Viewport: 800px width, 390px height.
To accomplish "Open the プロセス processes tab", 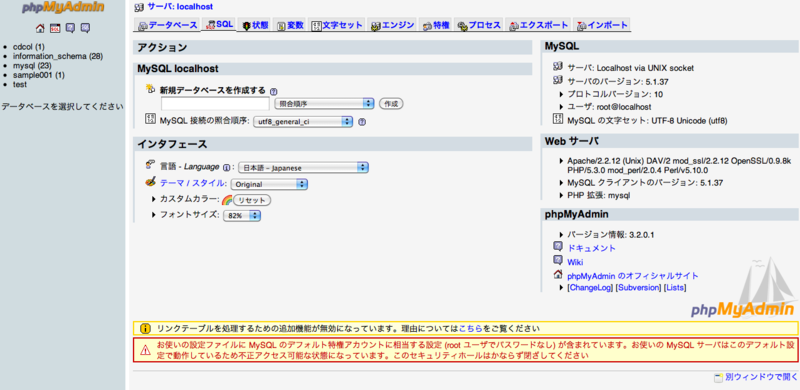I will click(479, 25).
